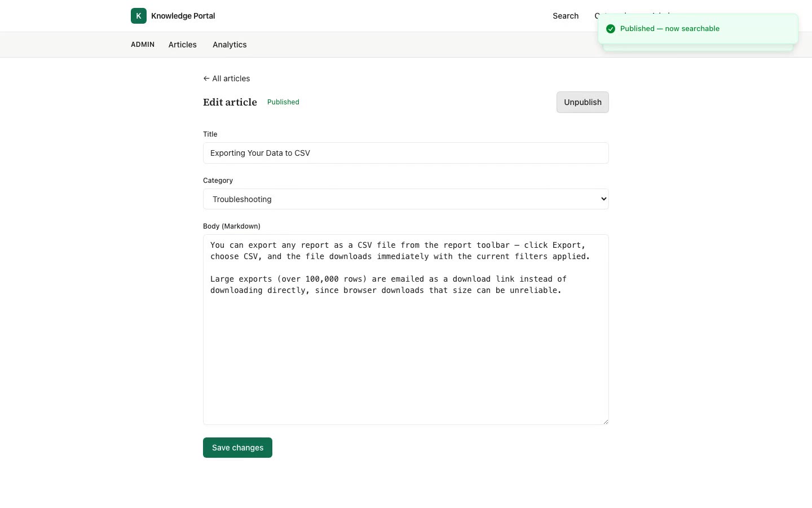Click the Edit article heading
Image resolution: width=812 pixels, height=508 pixels.
tap(230, 102)
